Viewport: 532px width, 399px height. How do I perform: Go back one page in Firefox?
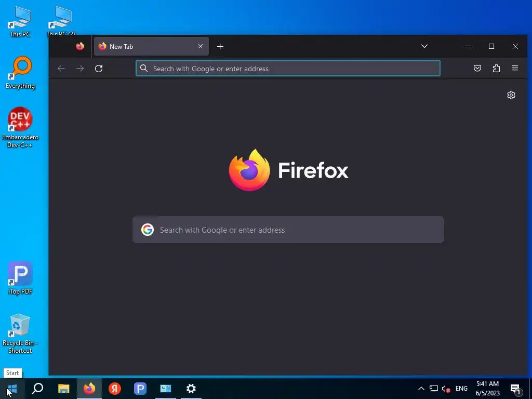(61, 69)
